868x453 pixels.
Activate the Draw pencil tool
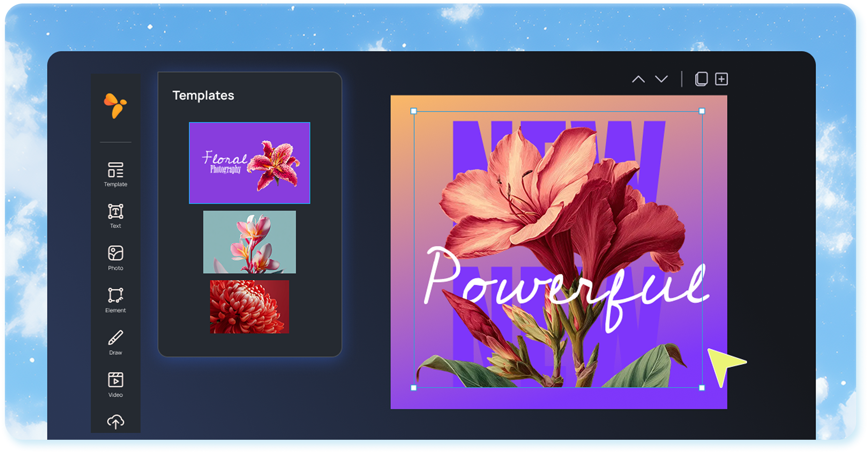(115, 342)
